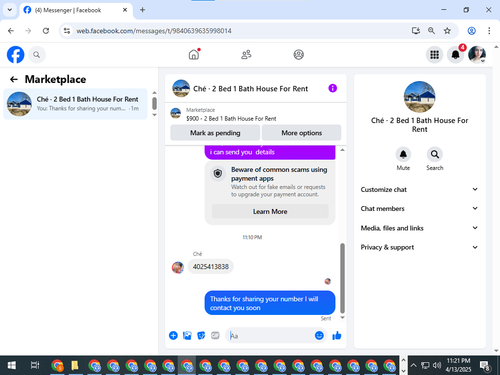The width and height of the screenshot is (500, 375).
Task: View site information icon in address bar
Action: click(67, 31)
